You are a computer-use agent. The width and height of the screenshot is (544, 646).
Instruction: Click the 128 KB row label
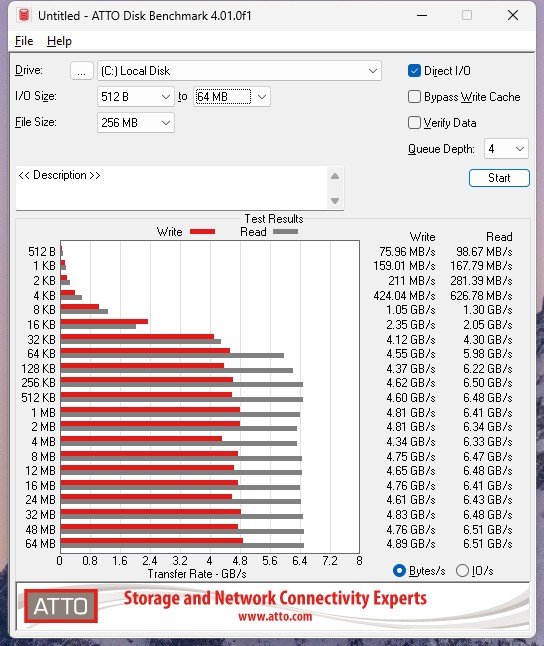(38, 368)
